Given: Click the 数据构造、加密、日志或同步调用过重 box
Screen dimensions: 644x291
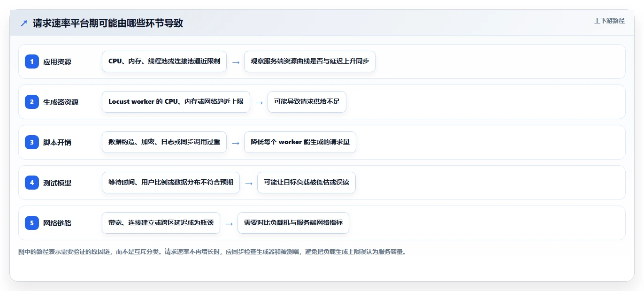Looking at the screenshot, I should (164, 142).
